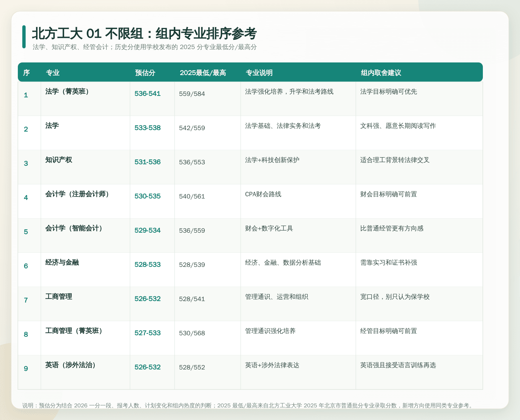Image resolution: width=520 pixels, height=420 pixels.
Task: Click description 法学+科技创新保护
Action: 272,160
